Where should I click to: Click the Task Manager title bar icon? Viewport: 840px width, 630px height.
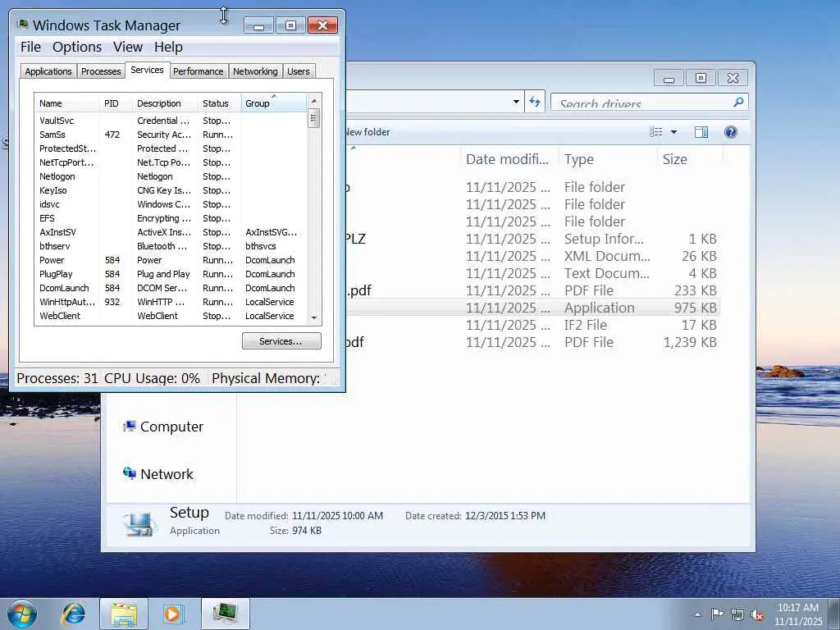[x=22, y=25]
